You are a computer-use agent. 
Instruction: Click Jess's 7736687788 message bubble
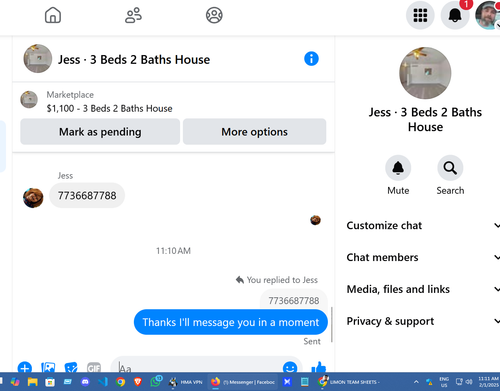point(87,195)
